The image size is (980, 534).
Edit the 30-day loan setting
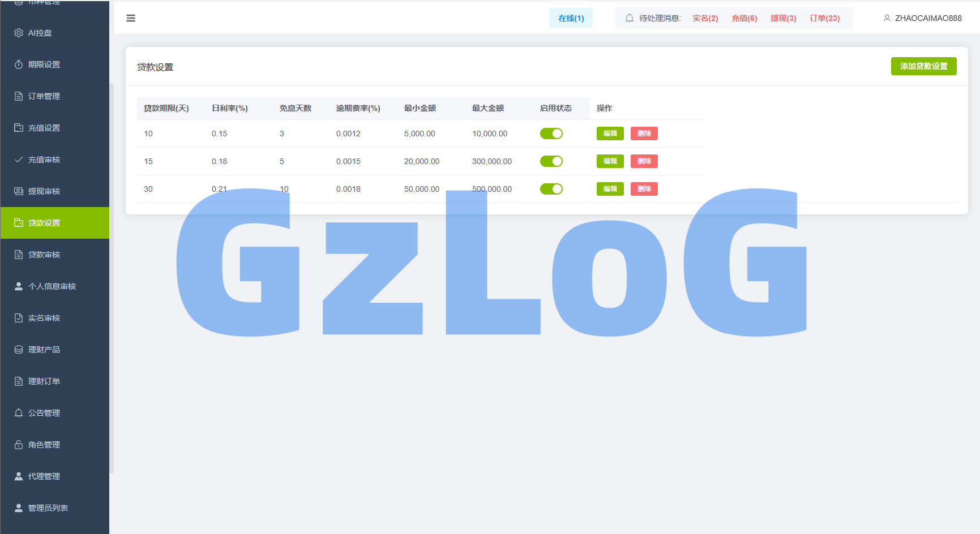610,189
